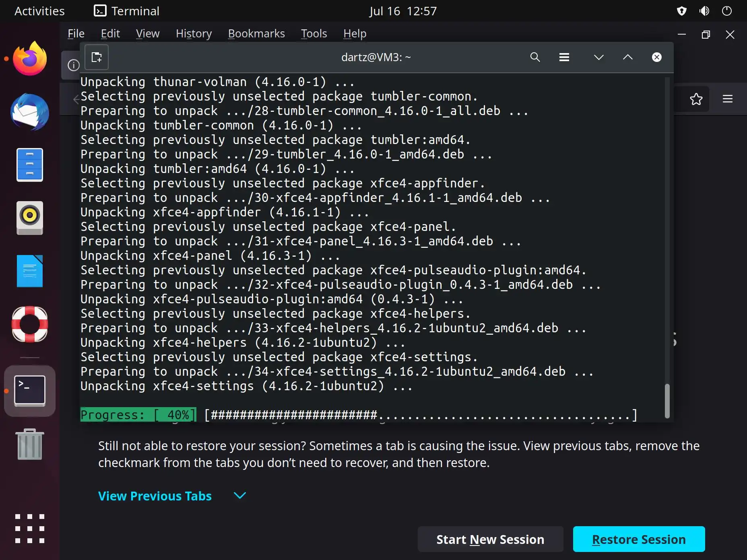Open the Help lifebuoy dock icon

30,324
